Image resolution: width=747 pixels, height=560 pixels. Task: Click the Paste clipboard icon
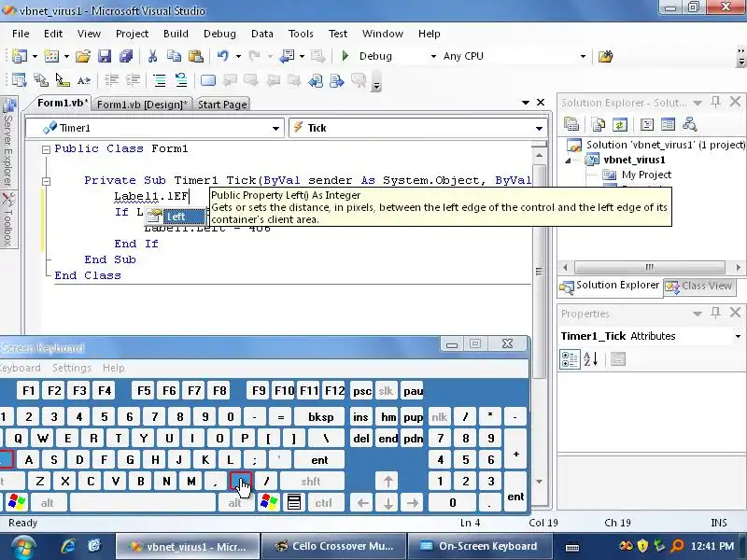[x=196, y=56]
